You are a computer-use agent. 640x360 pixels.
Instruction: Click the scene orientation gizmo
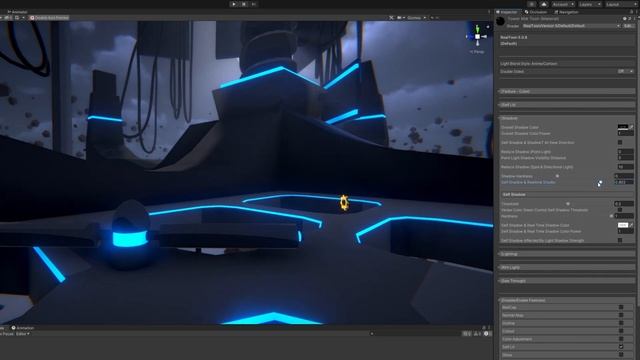[x=477, y=37]
